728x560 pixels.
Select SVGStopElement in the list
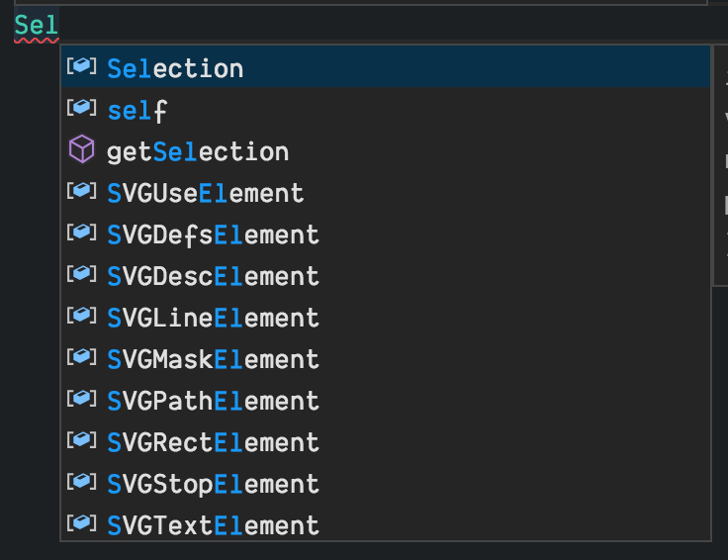coord(213,484)
